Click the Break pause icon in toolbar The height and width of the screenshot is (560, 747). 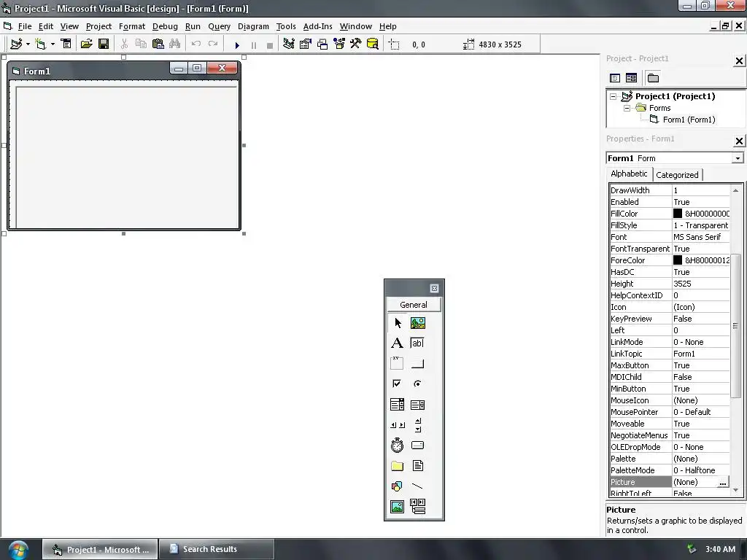(x=253, y=45)
